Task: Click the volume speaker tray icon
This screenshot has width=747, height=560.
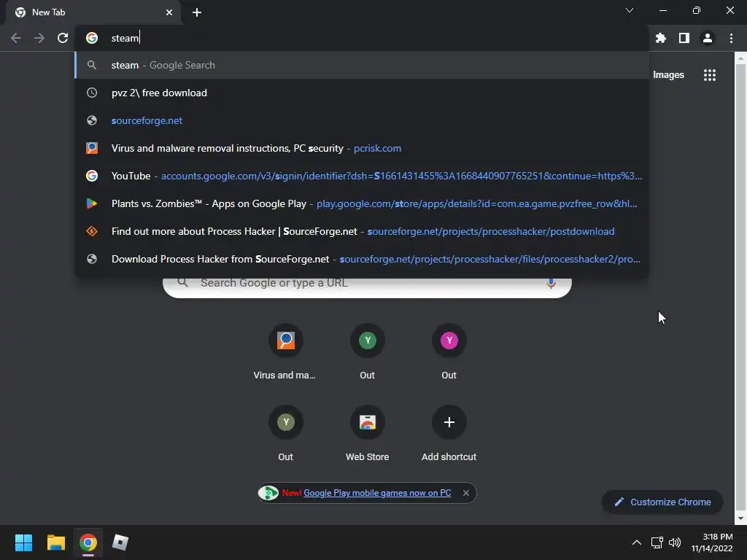Action: point(675,542)
